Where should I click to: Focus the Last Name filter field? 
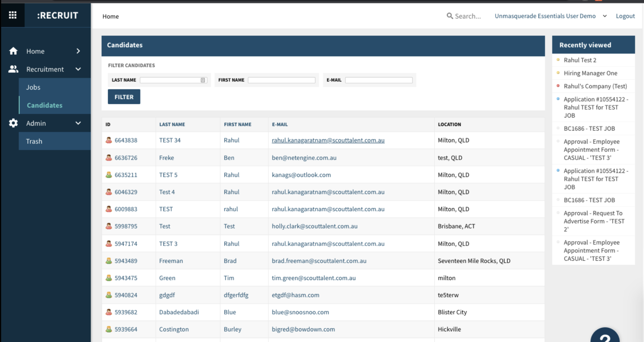(173, 80)
